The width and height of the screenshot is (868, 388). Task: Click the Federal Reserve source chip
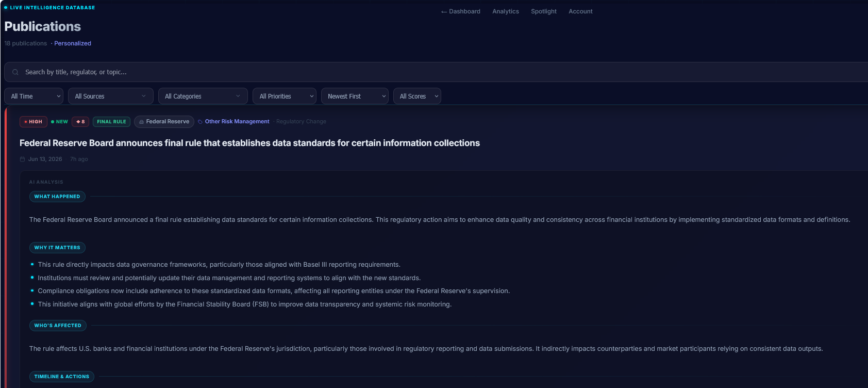[x=164, y=122]
